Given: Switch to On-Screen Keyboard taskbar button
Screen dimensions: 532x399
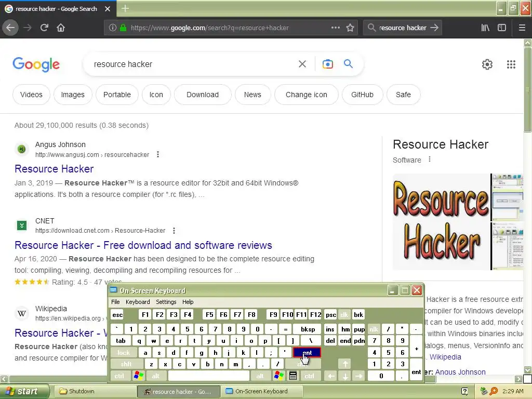Looking at the screenshot, I should pyautogui.click(x=261, y=391).
